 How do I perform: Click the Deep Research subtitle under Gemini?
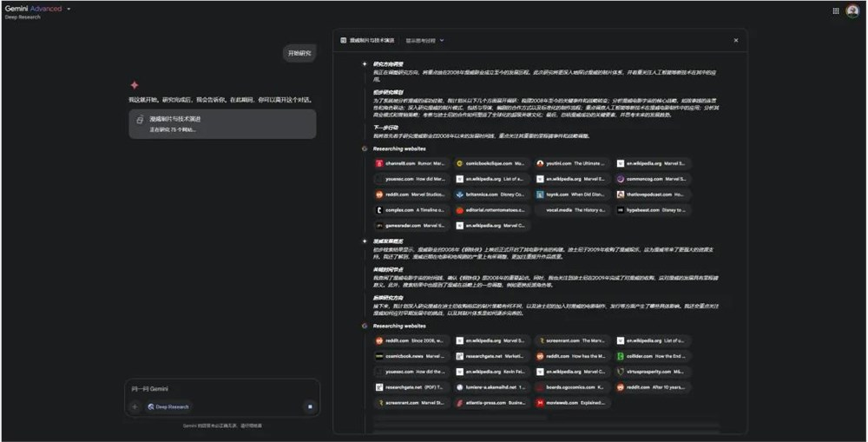coord(23,17)
